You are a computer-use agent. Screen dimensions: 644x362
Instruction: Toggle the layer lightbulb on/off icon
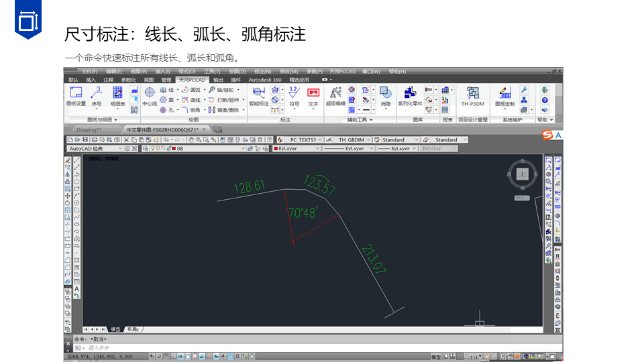pos(152,149)
